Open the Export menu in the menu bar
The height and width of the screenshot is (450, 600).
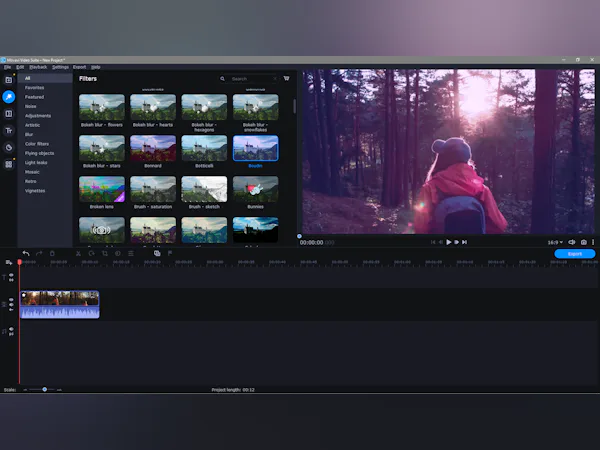click(x=80, y=67)
